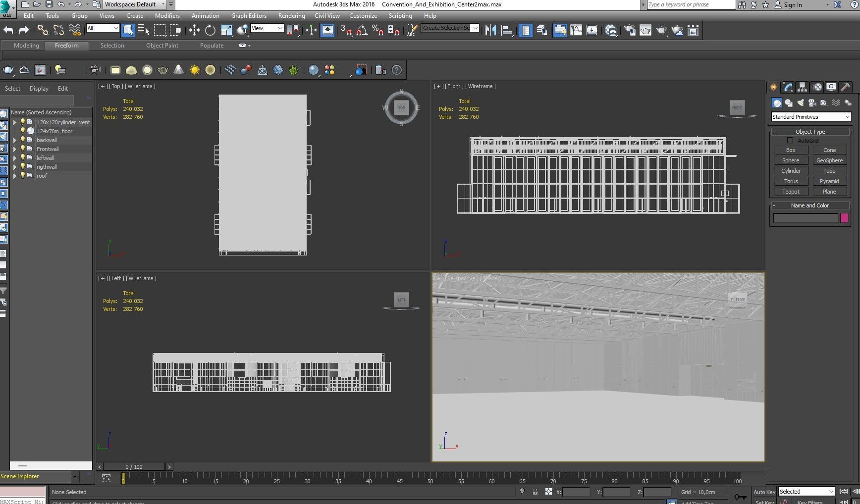This screenshot has width=860, height=504.
Task: Open the Render Setup teapot icon
Action: tap(629, 30)
